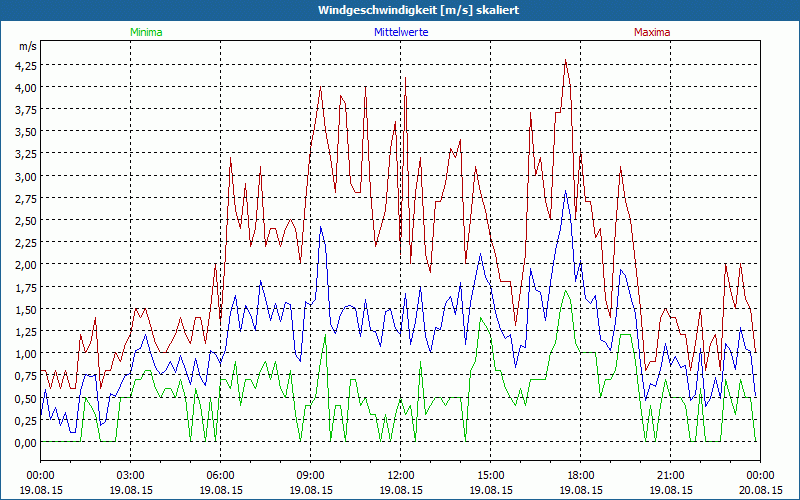This screenshot has width=800, height=500.
Task: Click the 20.08.15 date label
Action: point(760,490)
